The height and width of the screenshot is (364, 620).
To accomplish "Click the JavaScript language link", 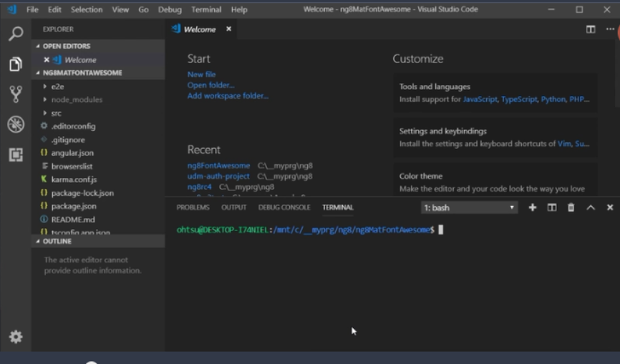I will pyautogui.click(x=480, y=99).
